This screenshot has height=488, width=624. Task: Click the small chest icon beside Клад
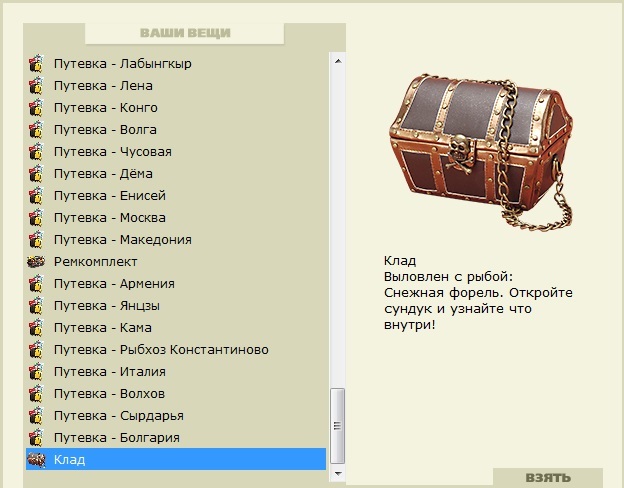click(36, 460)
